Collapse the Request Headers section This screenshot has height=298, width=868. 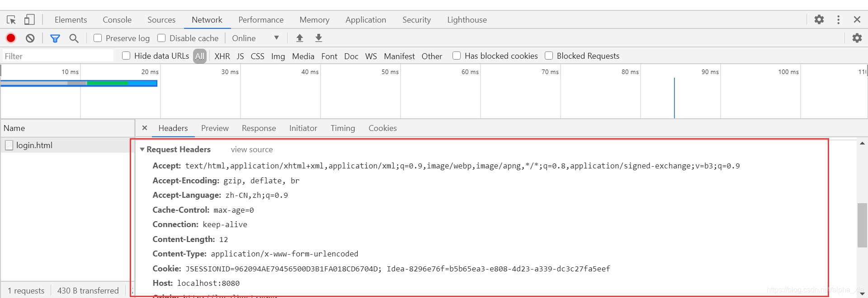click(142, 149)
